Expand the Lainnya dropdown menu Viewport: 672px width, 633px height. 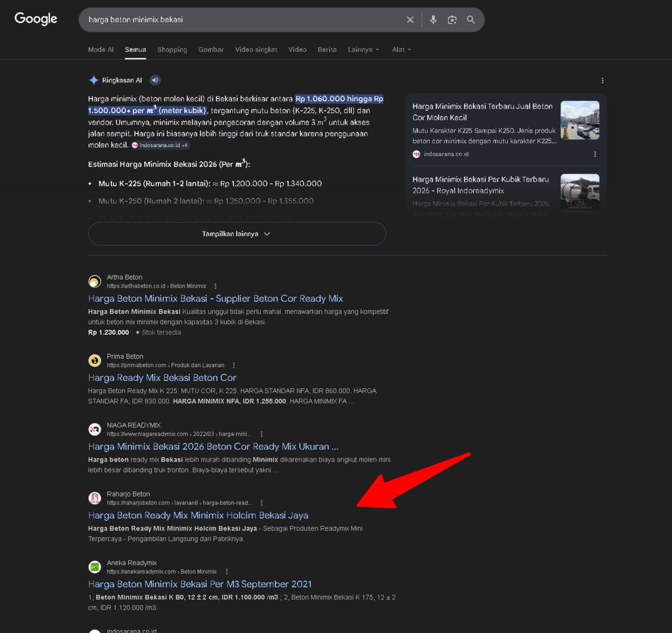[363, 50]
